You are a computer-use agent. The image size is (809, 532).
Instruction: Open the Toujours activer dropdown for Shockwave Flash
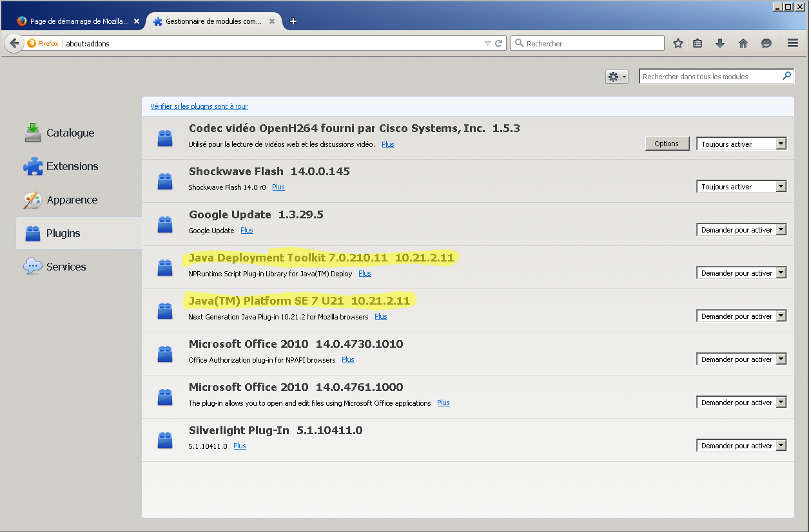pos(741,186)
